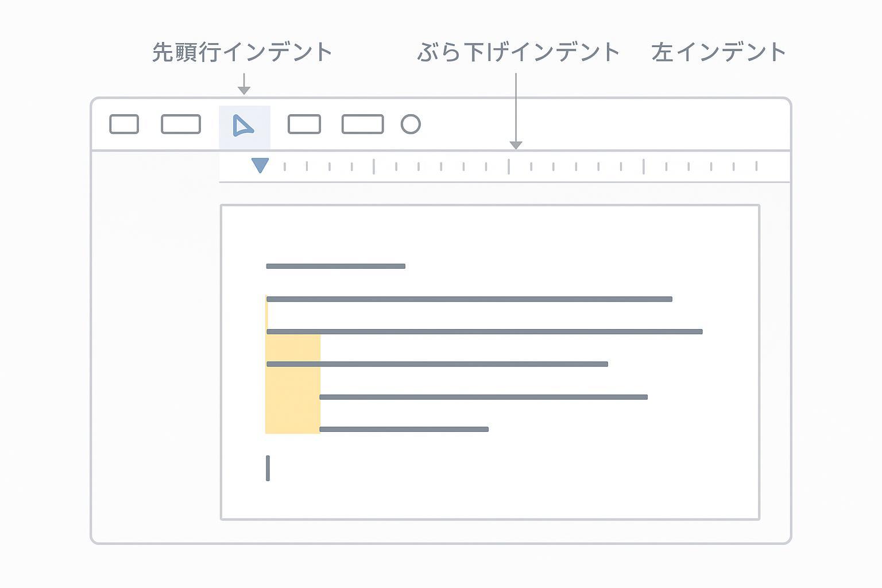Click the short heading line in the document
Image resolution: width=882 pixels, height=588 pixels.
pyautogui.click(x=336, y=266)
